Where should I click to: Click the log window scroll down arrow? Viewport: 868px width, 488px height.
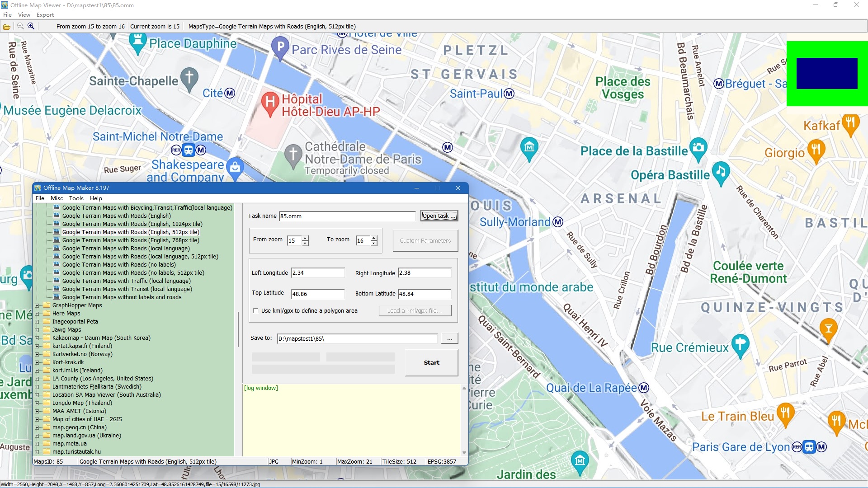pos(464,452)
